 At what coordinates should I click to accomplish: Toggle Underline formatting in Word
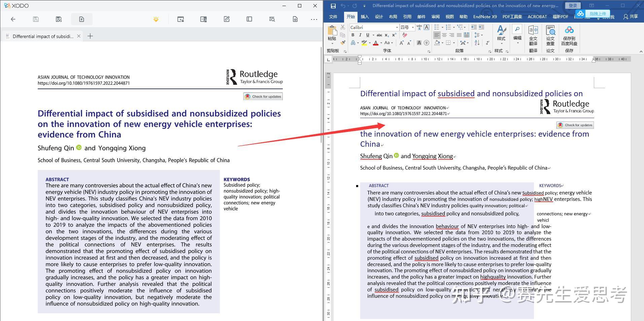click(368, 35)
